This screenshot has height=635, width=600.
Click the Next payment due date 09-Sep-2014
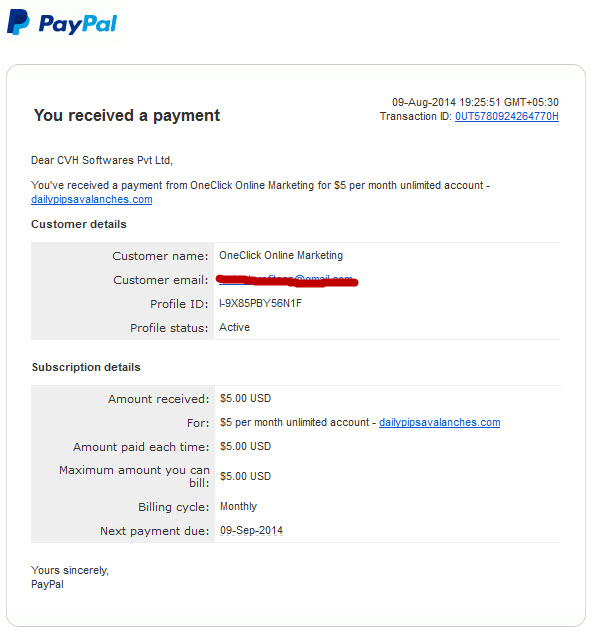coord(251,530)
